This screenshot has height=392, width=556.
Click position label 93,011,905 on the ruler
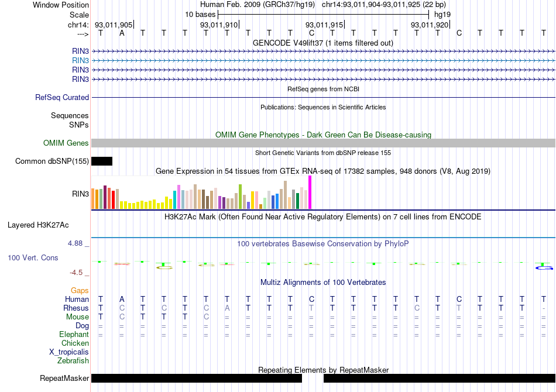pyautogui.click(x=114, y=25)
